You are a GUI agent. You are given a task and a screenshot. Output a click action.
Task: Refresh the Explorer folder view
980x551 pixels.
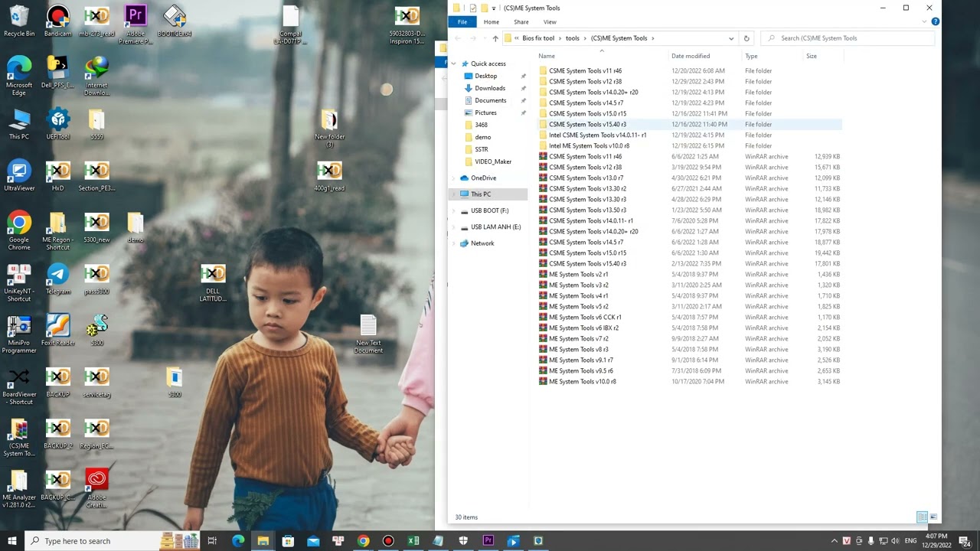746,38
